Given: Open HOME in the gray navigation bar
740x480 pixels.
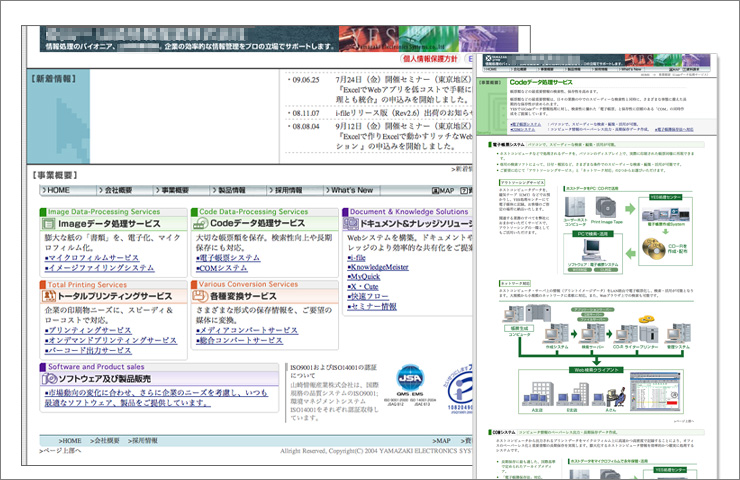Looking at the screenshot, I should coord(56,190).
